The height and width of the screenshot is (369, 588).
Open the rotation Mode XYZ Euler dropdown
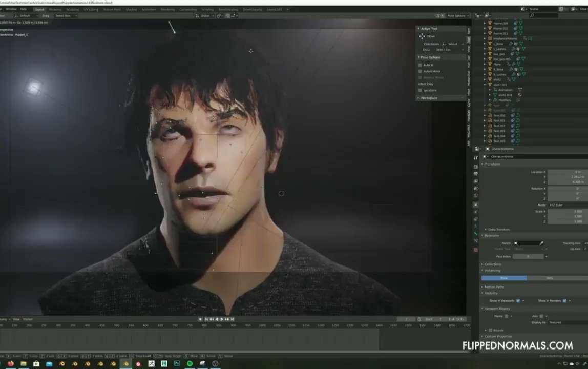tap(568, 205)
